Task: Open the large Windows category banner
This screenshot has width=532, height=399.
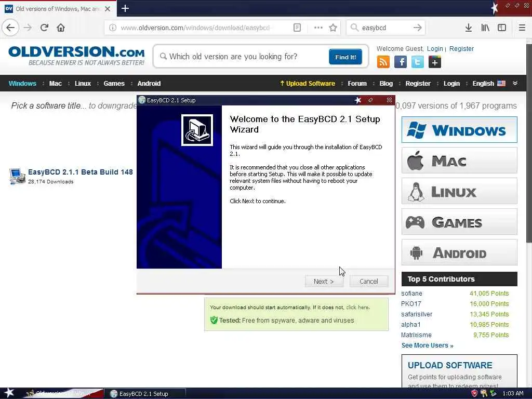Action: click(459, 130)
